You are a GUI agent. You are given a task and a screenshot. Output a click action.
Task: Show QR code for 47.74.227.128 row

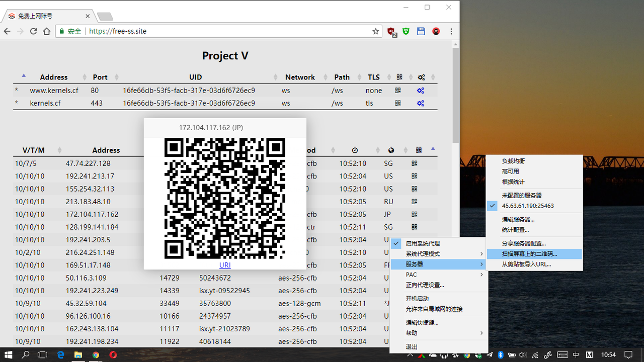[415, 163]
